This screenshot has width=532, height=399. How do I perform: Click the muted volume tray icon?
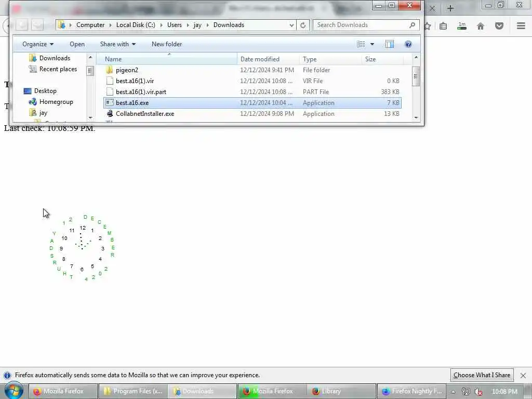pos(478,392)
